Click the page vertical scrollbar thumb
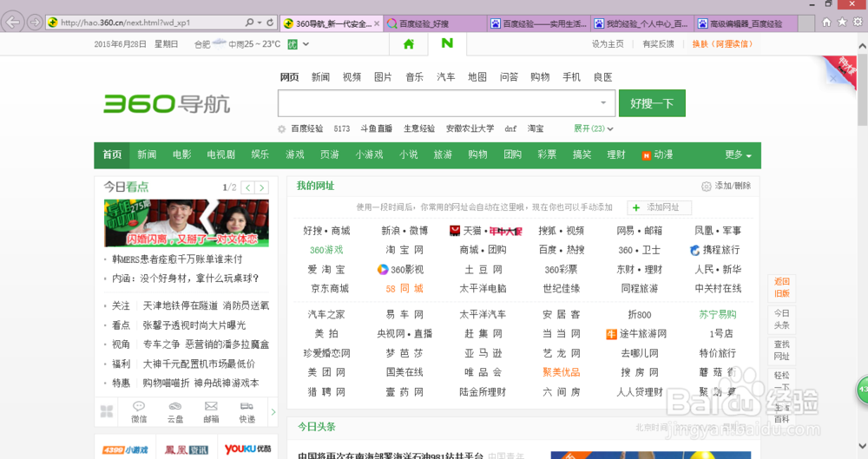 [x=862, y=91]
